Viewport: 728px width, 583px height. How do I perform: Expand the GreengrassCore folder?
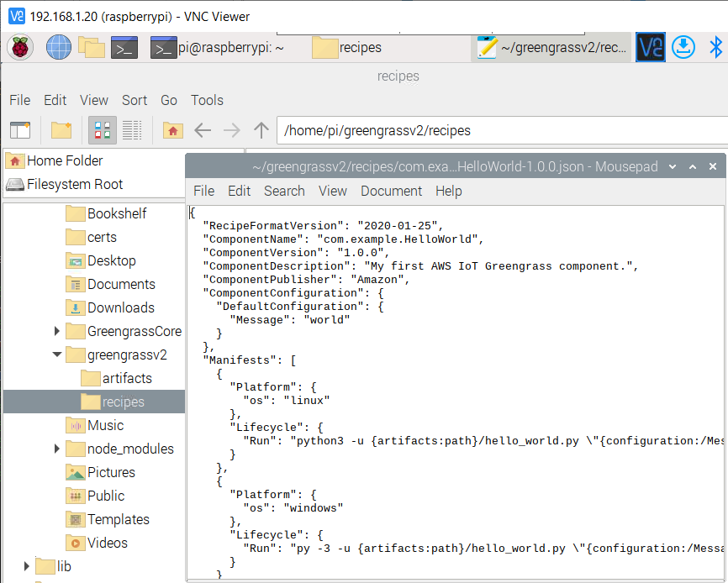tap(56, 331)
